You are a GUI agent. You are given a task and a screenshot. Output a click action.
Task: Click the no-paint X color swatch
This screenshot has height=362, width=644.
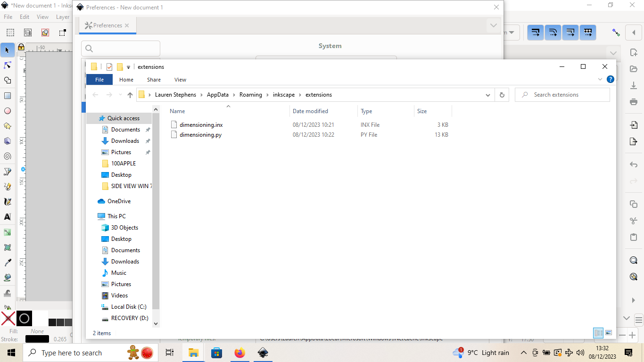pos(8,319)
